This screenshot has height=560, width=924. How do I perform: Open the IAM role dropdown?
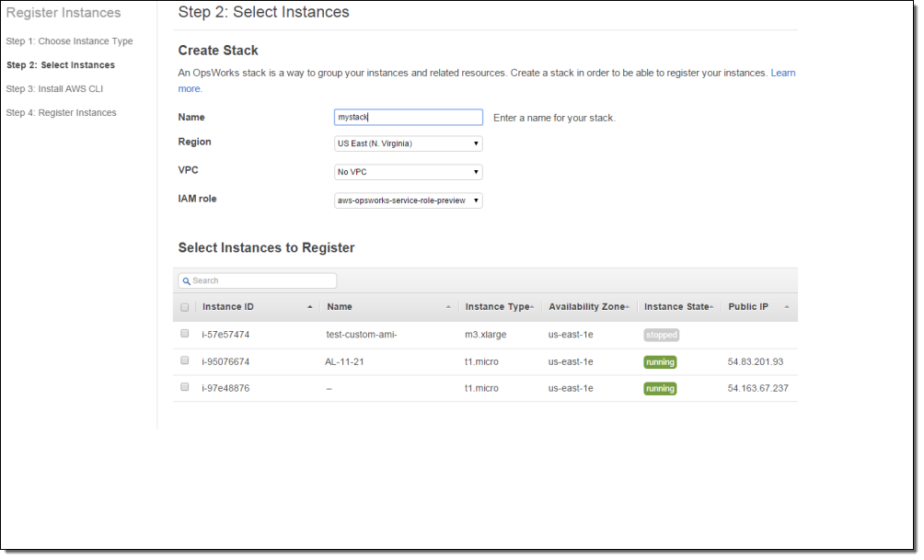click(408, 200)
